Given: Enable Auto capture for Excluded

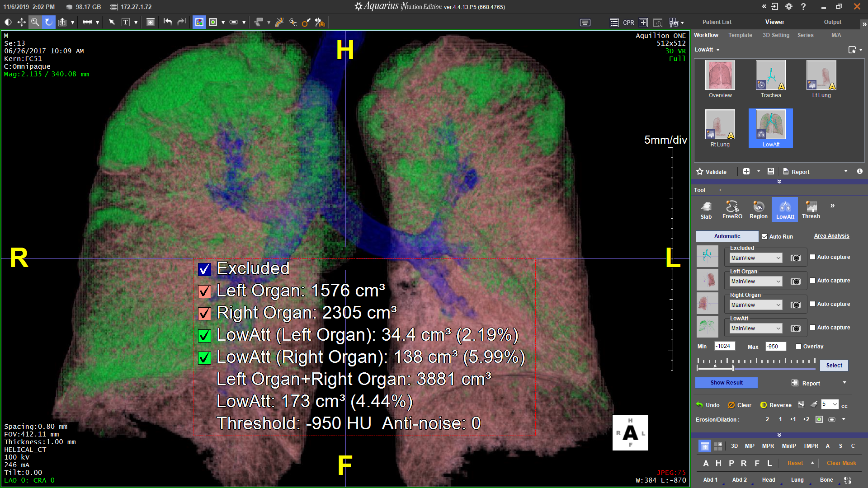Looking at the screenshot, I should click(x=812, y=257).
